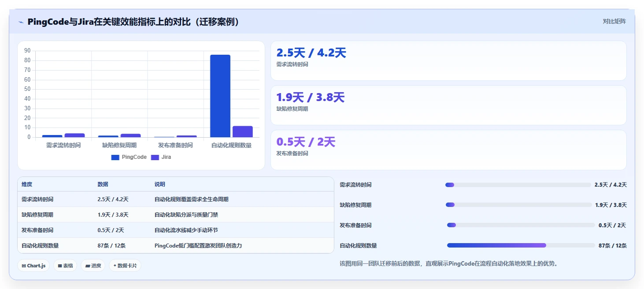Viewport: 644px width, 289px height.
Task: Open the 2.5天 / 4.2天 data card
Action: [448, 60]
